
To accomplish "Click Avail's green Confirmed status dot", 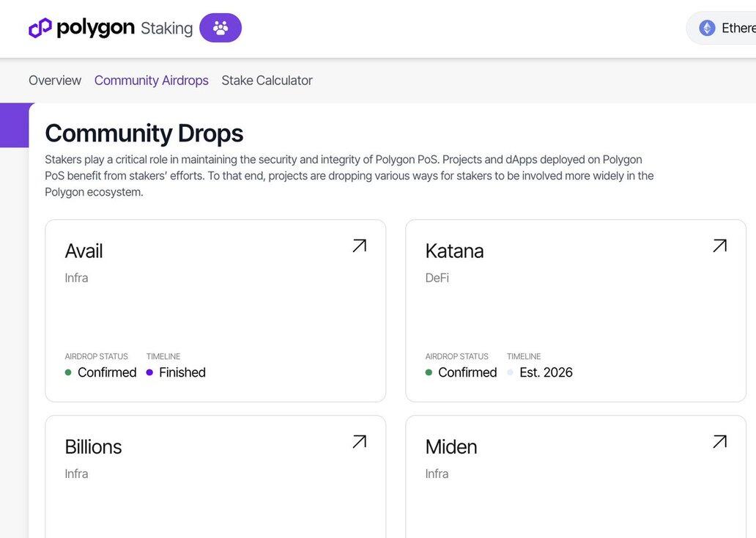I will 68,372.
